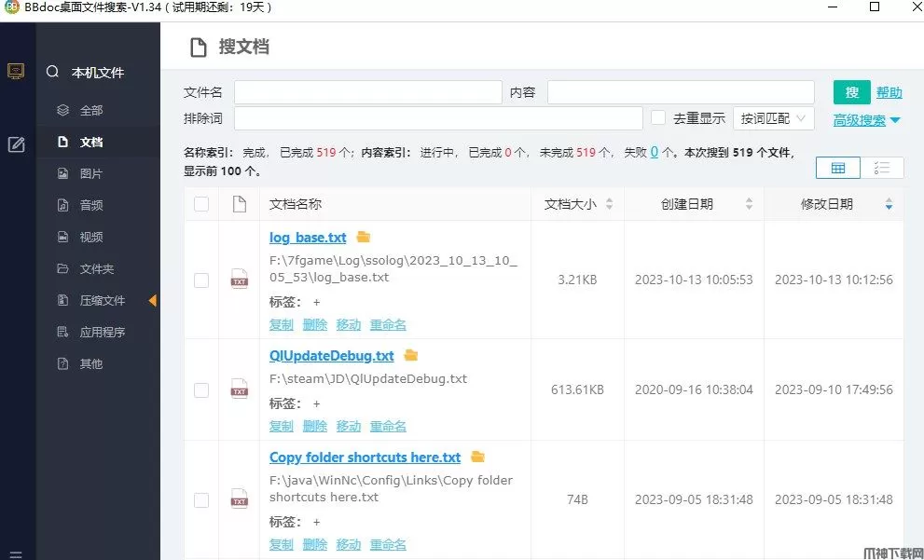Click the hamburger menu icon at bottom left

16,554
